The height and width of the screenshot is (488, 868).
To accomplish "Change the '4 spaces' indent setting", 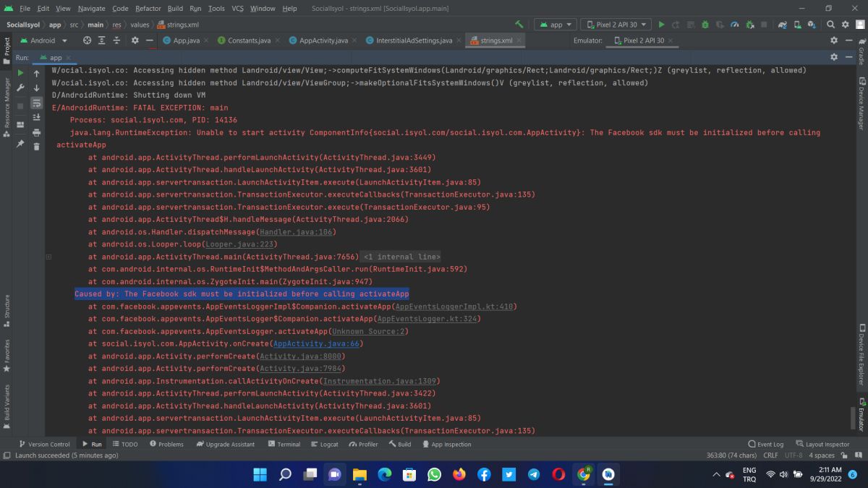I will pyautogui.click(x=821, y=455).
